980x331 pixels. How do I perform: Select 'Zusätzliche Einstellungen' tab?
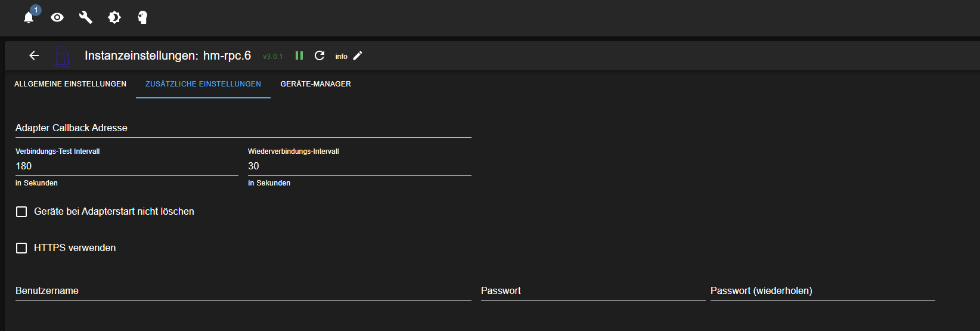pos(203,84)
